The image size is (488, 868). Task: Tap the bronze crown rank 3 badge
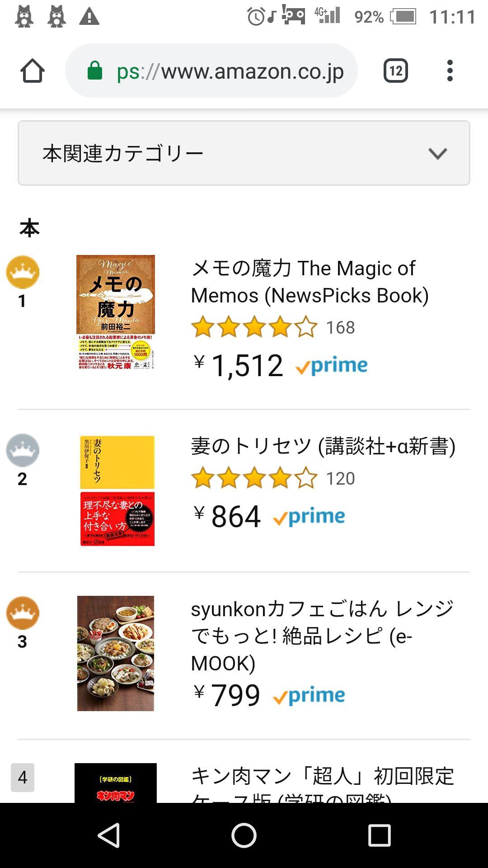pos(23,613)
